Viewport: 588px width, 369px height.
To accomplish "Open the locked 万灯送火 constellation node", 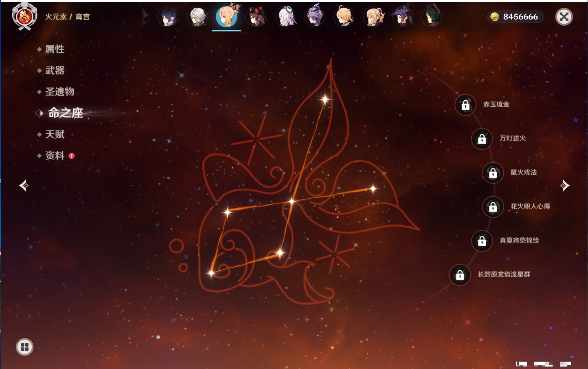I will point(482,139).
